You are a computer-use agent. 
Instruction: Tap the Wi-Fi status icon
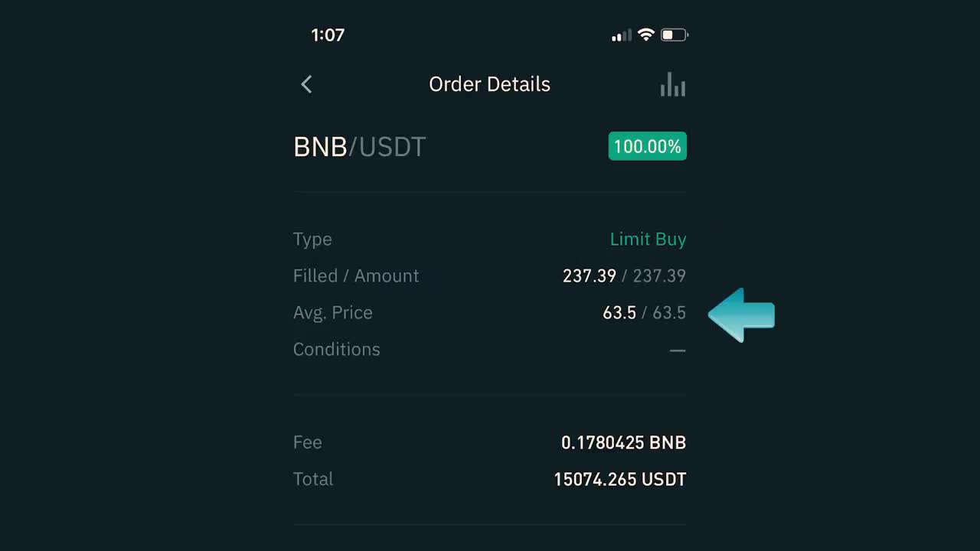coord(646,35)
